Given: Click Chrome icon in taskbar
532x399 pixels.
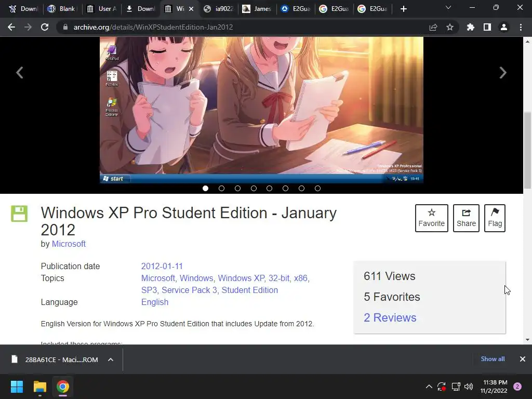Looking at the screenshot, I should pyautogui.click(x=63, y=387).
